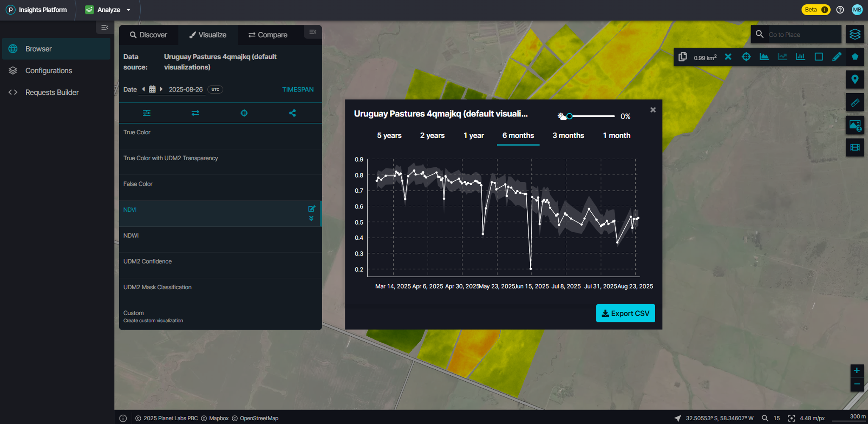Click the info icon in bottom-left footer

123,418
